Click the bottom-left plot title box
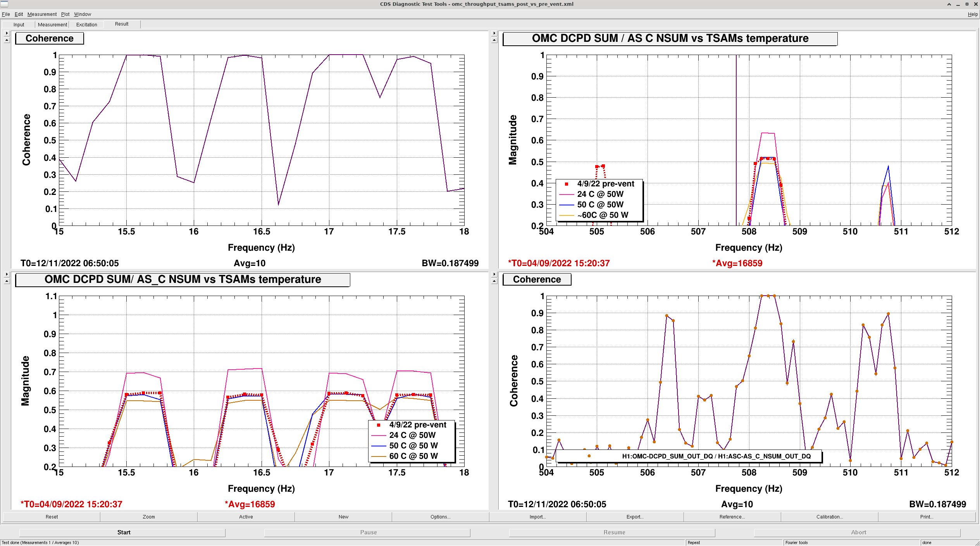The image size is (980, 546). (183, 279)
